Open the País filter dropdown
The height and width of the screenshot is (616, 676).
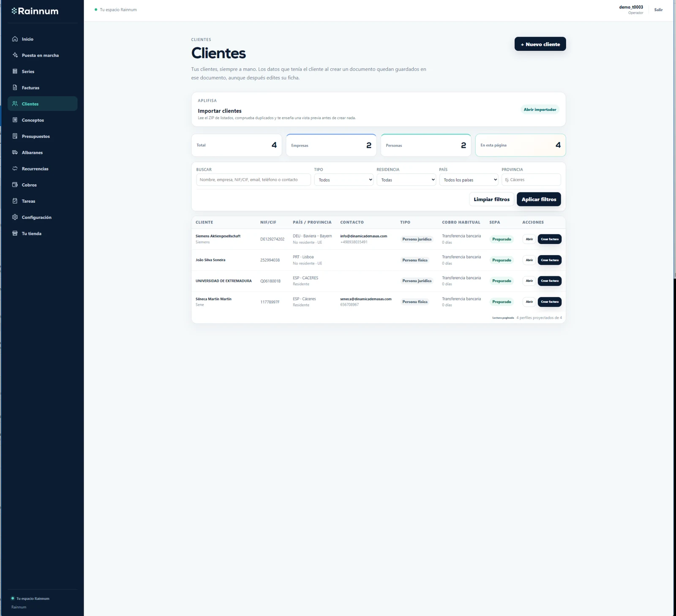(469, 180)
